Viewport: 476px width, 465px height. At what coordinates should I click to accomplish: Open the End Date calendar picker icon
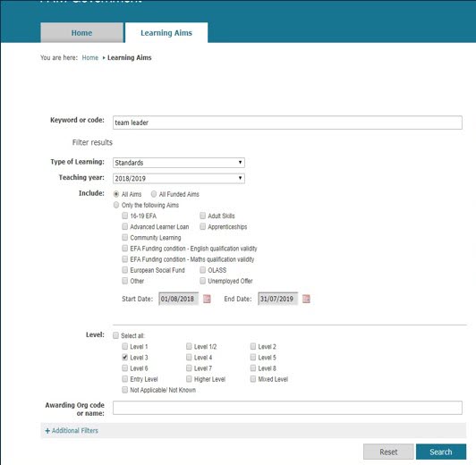tap(306, 299)
